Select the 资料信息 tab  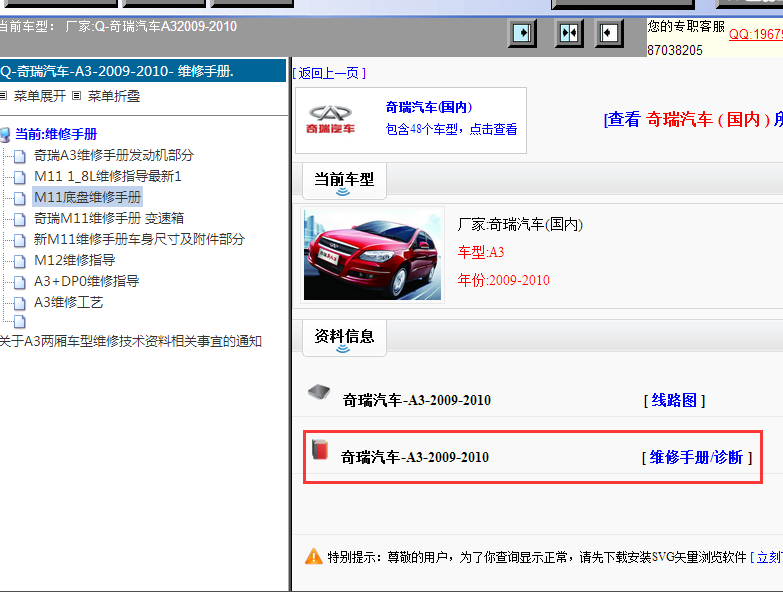coord(344,337)
